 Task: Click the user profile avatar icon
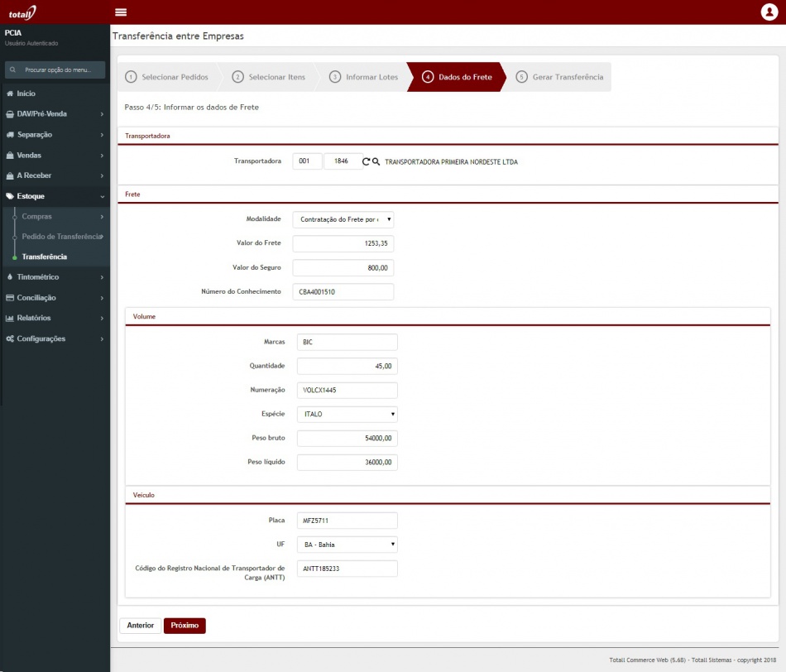pyautogui.click(x=769, y=12)
